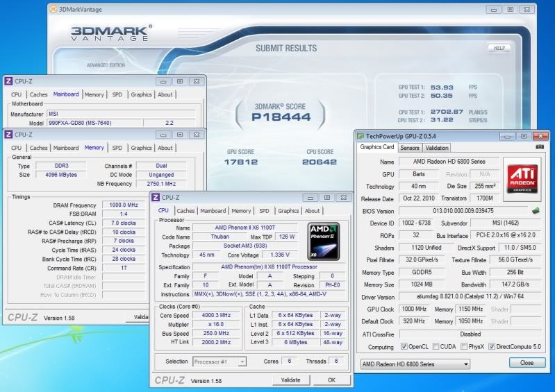
Task: Click the AMD Phenom II processor logo
Action: pyautogui.click(x=323, y=240)
